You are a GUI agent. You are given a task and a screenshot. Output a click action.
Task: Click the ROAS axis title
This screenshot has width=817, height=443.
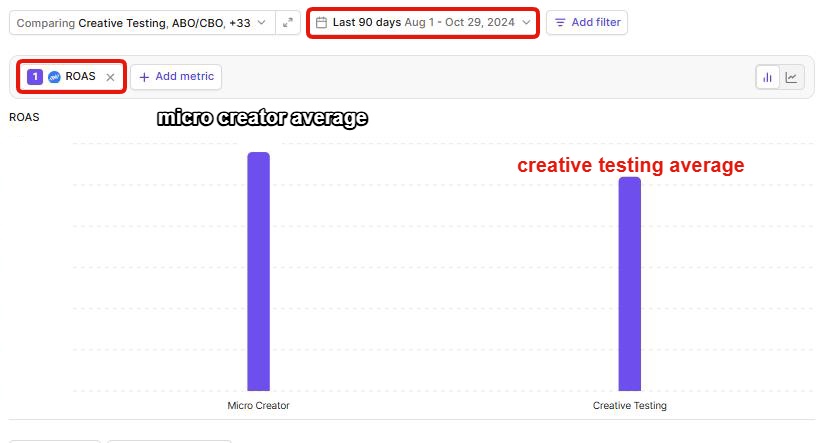coord(24,117)
